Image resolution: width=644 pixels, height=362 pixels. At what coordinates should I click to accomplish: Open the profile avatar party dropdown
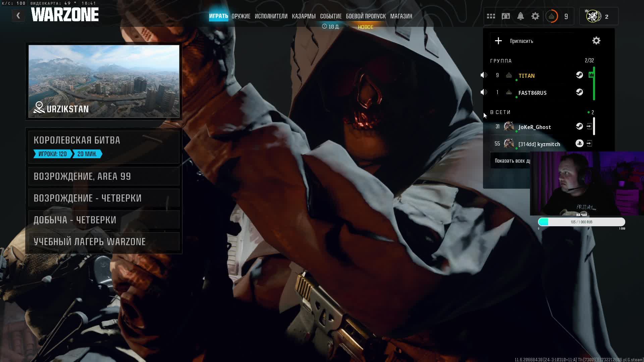(x=593, y=16)
